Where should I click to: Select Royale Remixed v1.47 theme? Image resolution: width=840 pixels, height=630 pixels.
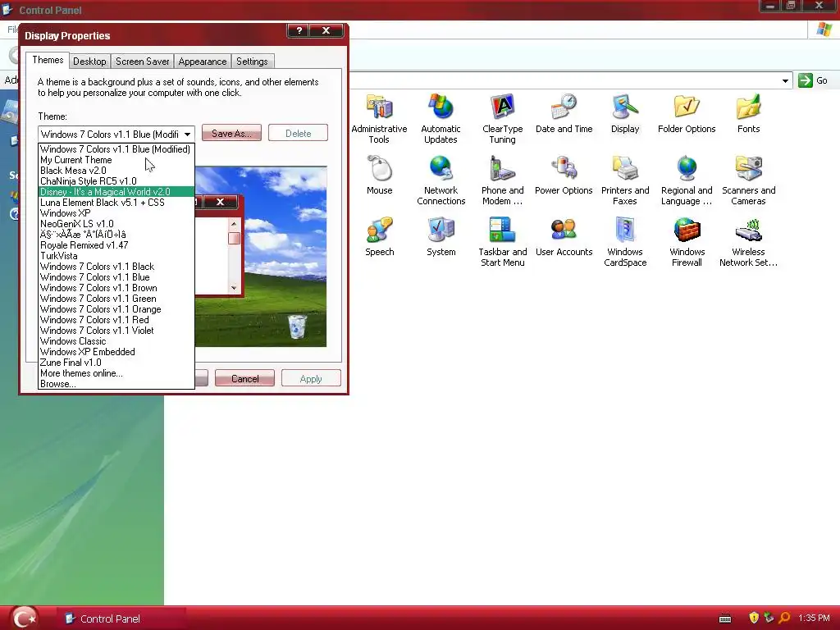point(116,244)
